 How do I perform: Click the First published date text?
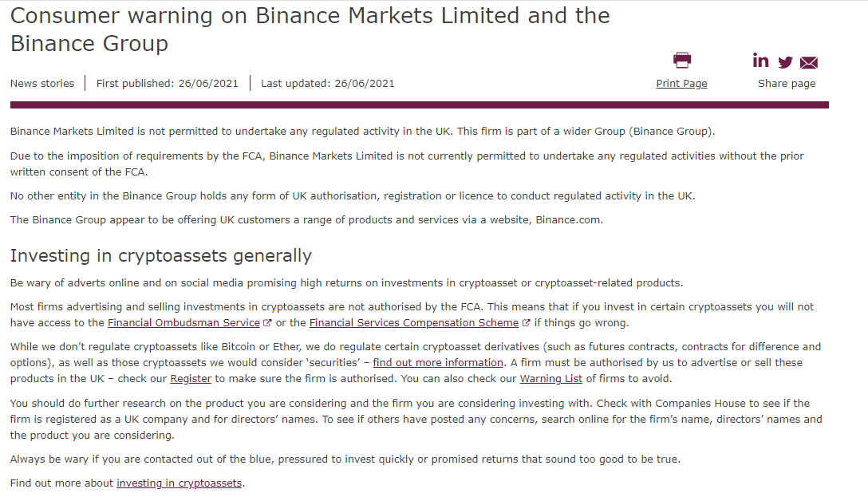pyautogui.click(x=168, y=84)
